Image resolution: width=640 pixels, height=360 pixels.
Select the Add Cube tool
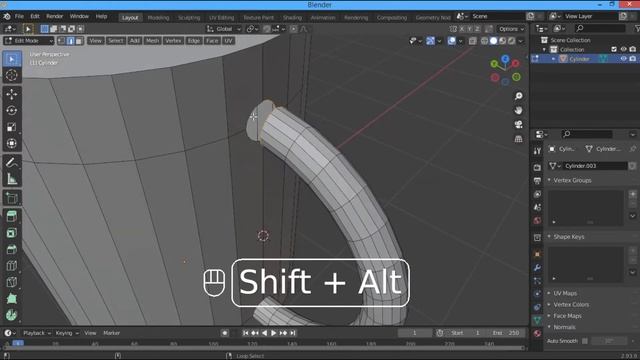coord(11,198)
